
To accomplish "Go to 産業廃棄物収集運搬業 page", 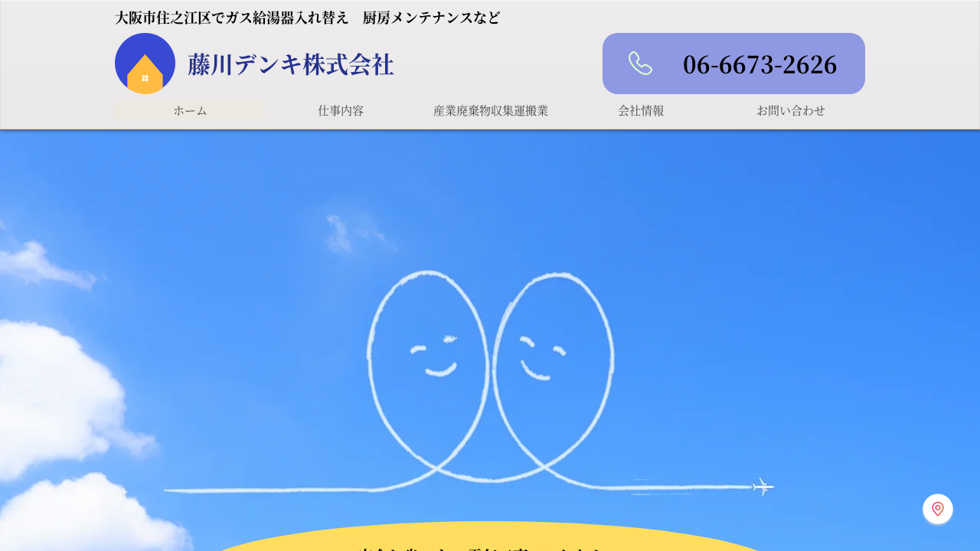I will (x=491, y=111).
